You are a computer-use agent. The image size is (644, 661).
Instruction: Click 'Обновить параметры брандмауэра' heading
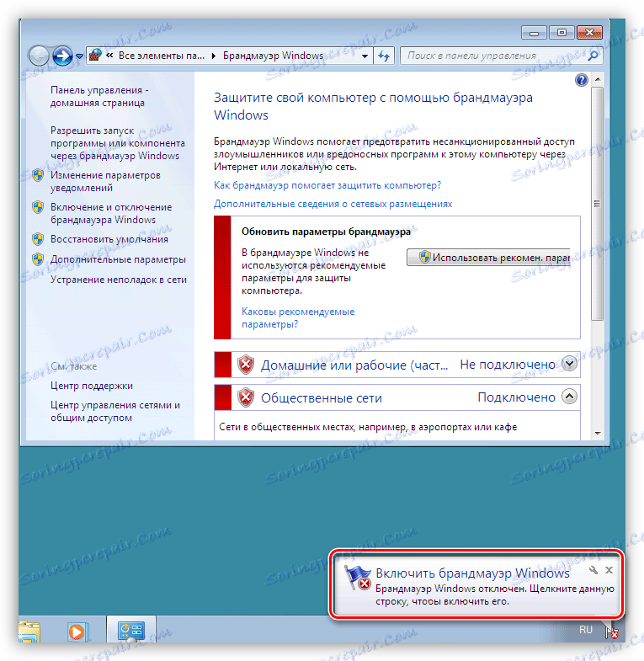pos(326,232)
